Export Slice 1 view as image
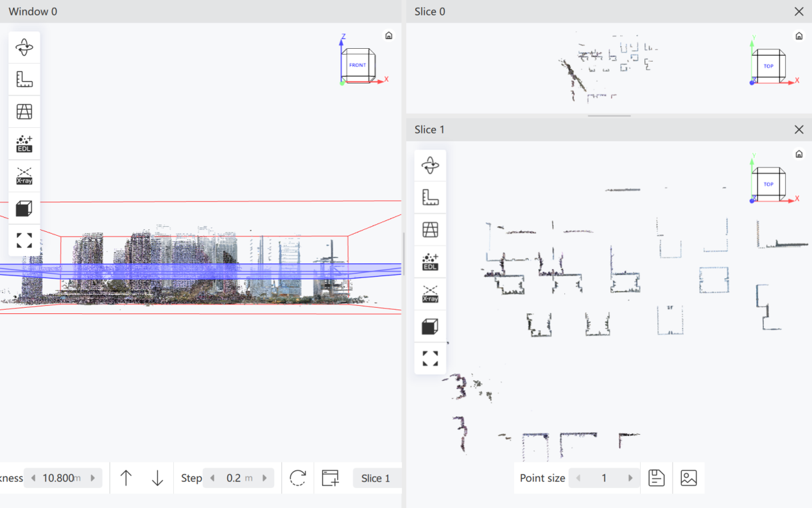812x508 pixels. tap(689, 478)
